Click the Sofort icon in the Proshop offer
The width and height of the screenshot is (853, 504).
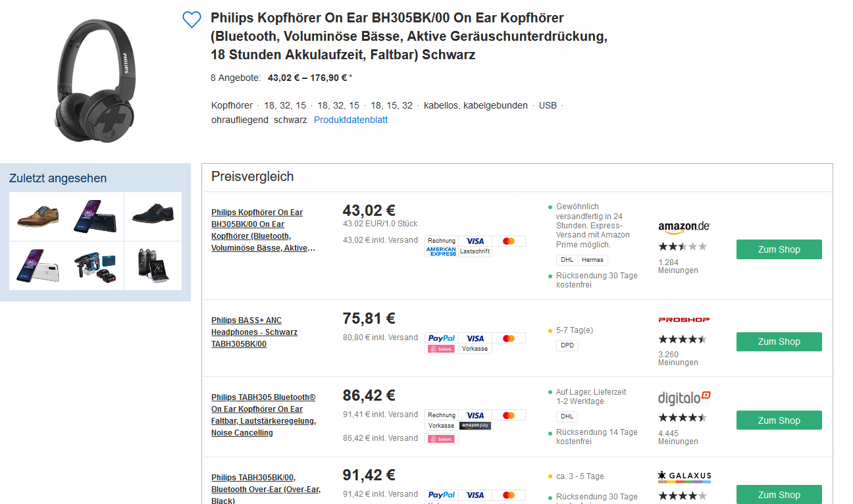pyautogui.click(x=441, y=349)
